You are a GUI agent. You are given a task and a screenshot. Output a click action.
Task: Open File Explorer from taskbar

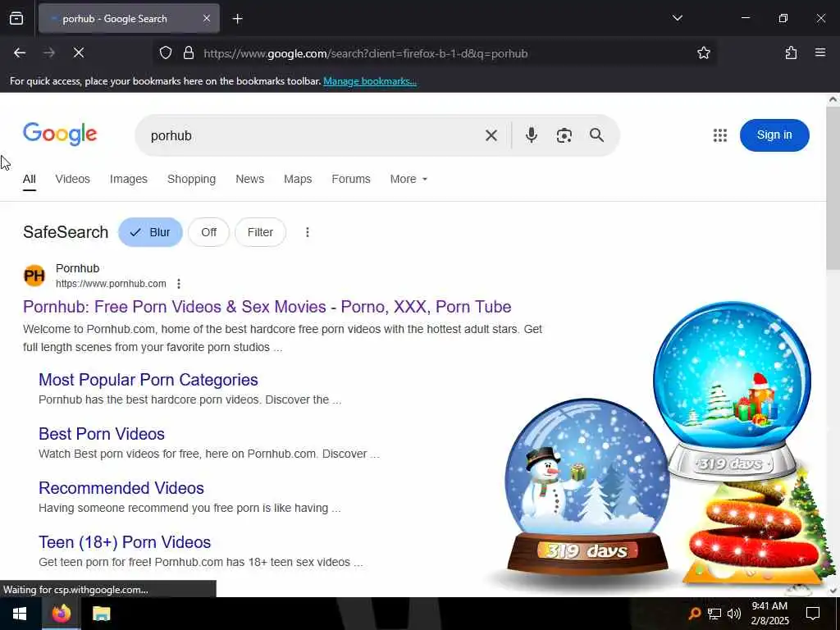[x=101, y=614]
